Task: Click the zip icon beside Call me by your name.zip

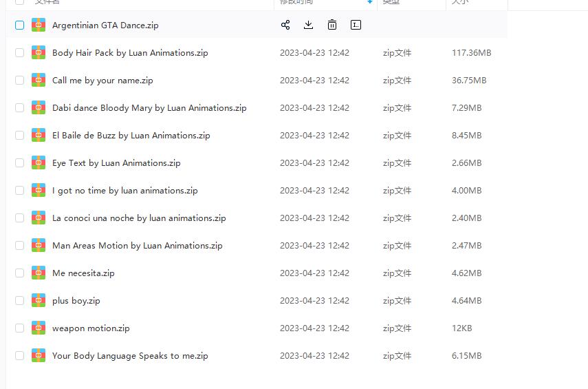Action: [39, 80]
